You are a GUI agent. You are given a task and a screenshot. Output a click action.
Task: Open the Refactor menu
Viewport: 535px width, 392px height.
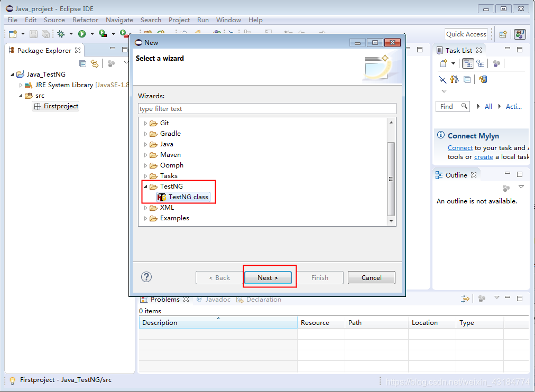[x=85, y=20]
